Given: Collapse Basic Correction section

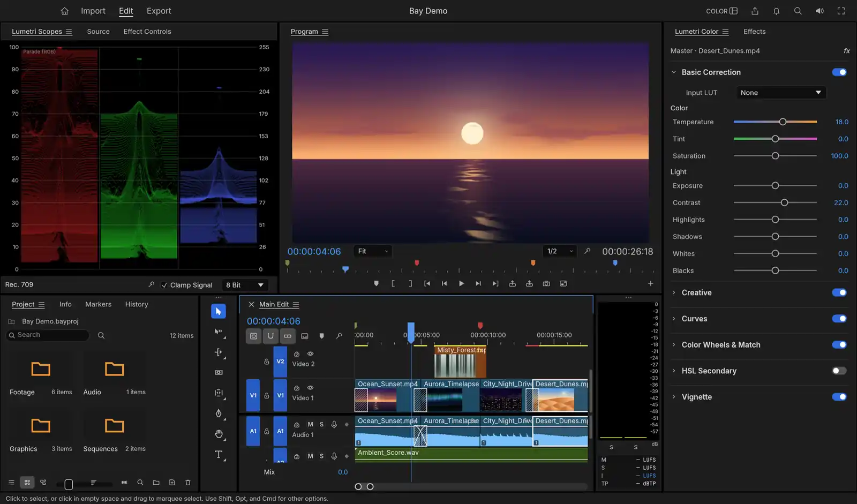Looking at the screenshot, I should pyautogui.click(x=674, y=72).
